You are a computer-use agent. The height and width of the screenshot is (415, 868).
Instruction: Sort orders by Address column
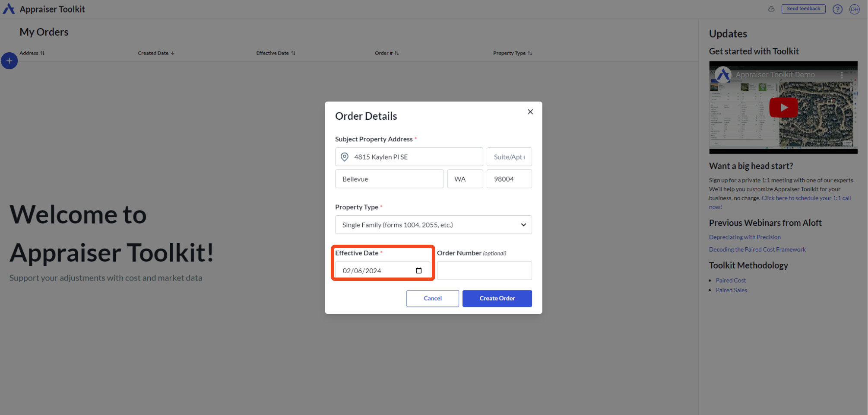click(32, 53)
